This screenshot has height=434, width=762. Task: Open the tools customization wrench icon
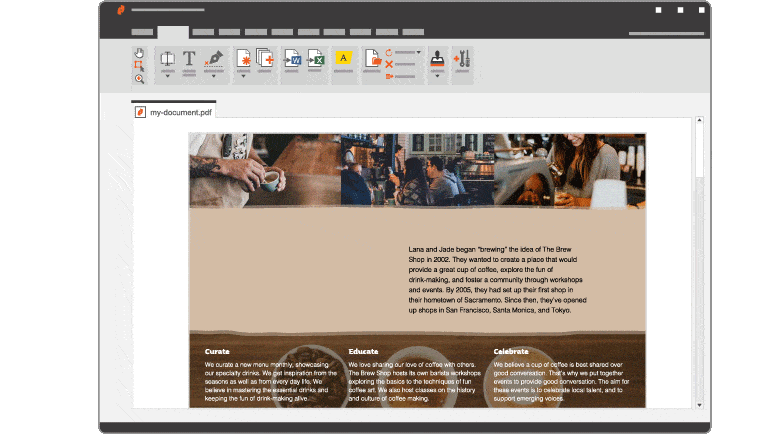pos(462,59)
